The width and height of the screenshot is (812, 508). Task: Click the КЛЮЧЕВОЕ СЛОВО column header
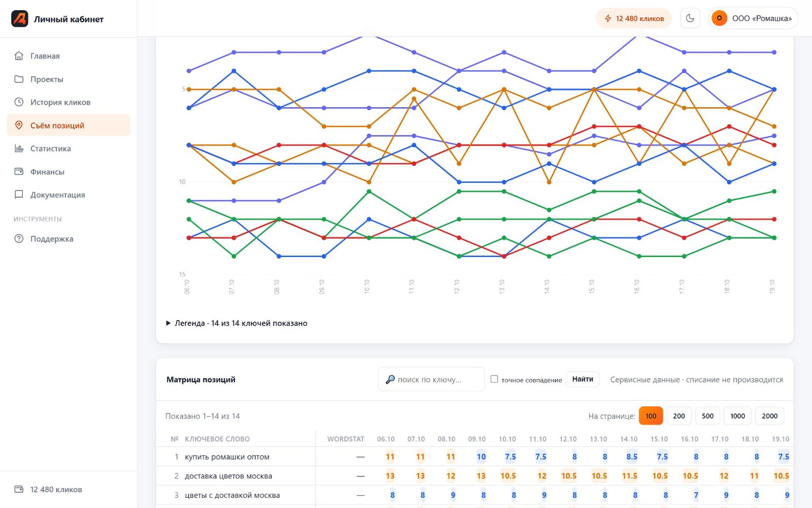pyautogui.click(x=217, y=439)
